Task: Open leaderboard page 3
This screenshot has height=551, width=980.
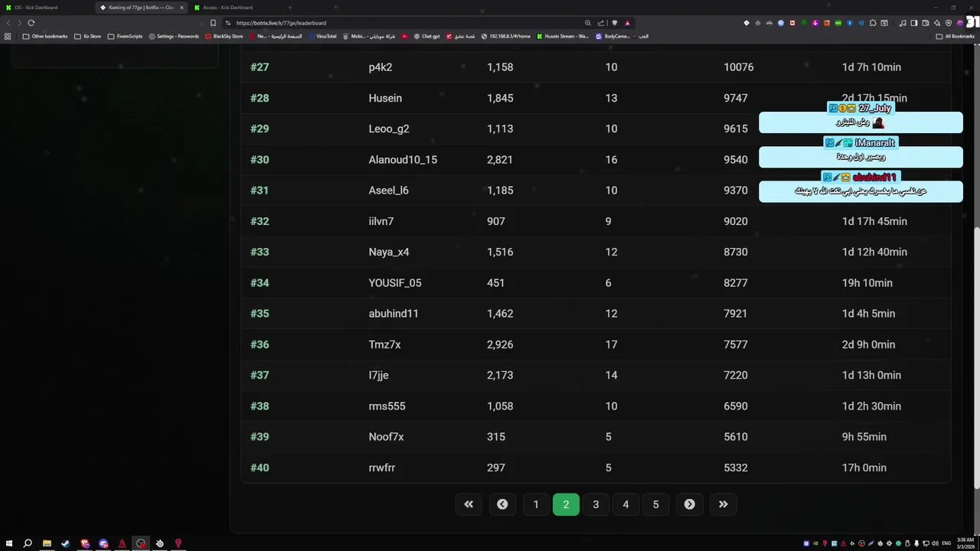Action: [596, 504]
